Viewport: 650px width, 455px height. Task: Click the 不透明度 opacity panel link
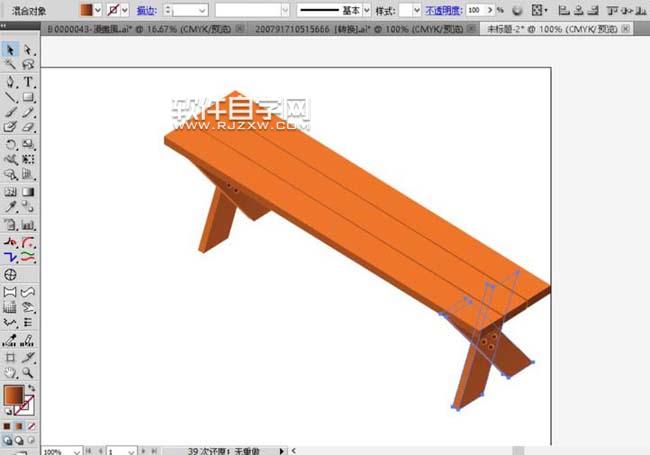tap(444, 10)
